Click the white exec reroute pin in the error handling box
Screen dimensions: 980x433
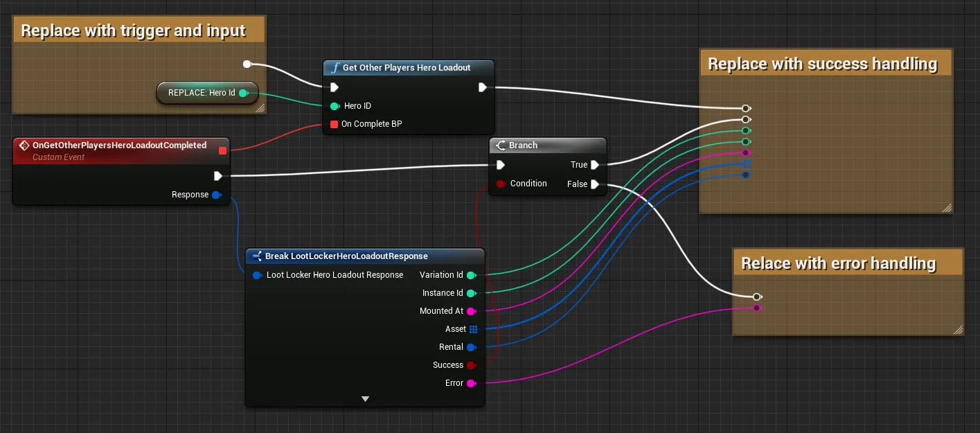(x=757, y=297)
